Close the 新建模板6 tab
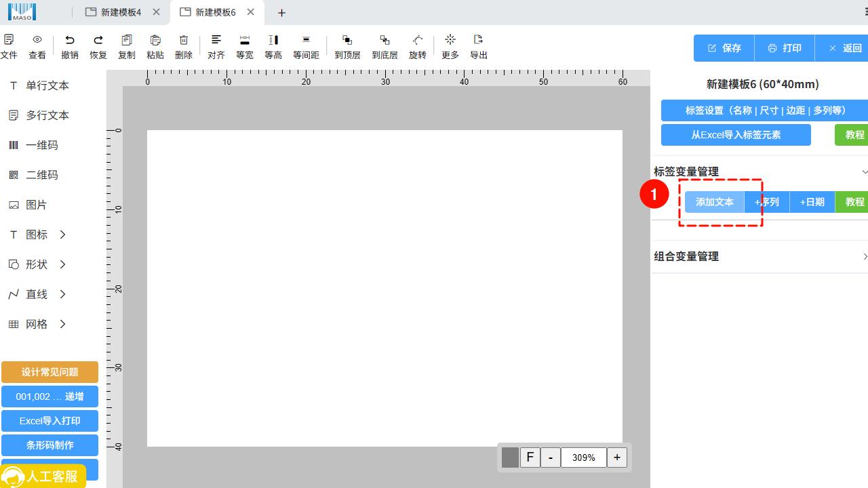 (251, 12)
